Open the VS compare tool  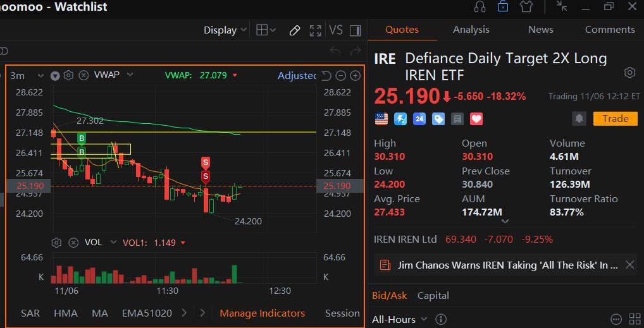pos(335,30)
